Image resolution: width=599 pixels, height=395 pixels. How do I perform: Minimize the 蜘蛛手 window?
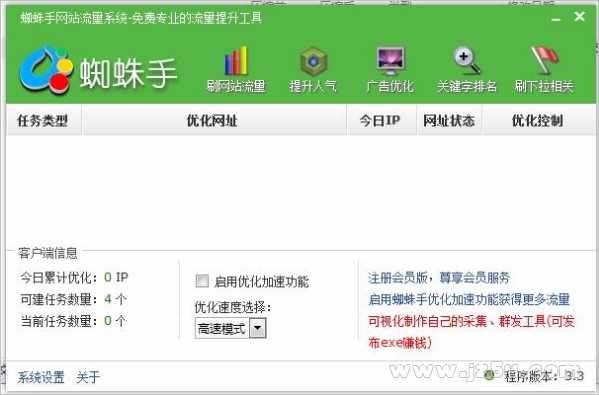(x=556, y=18)
